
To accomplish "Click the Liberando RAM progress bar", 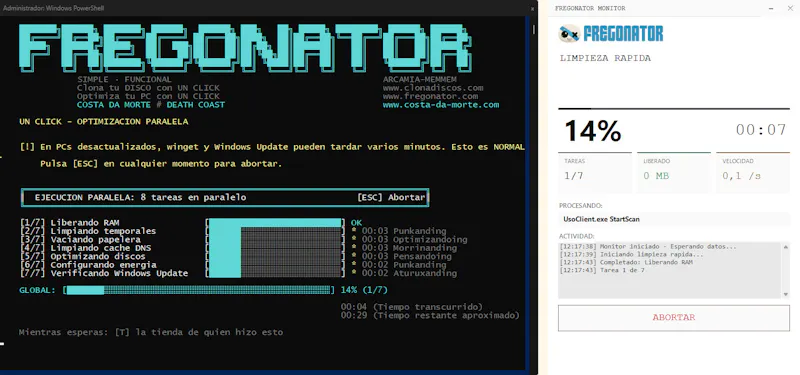I will 276,222.
